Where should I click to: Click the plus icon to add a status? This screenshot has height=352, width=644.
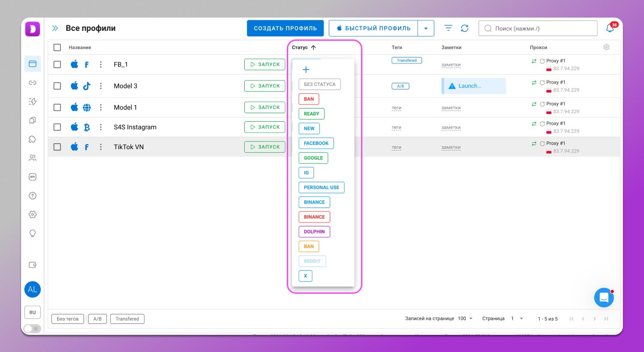(306, 69)
